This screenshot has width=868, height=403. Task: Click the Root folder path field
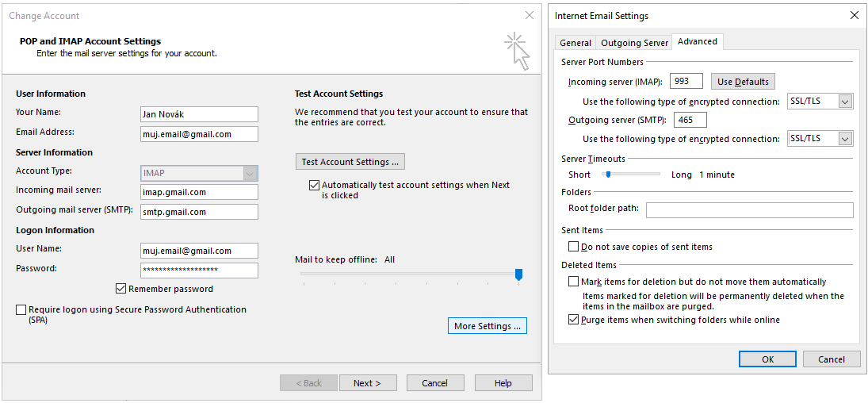750,210
